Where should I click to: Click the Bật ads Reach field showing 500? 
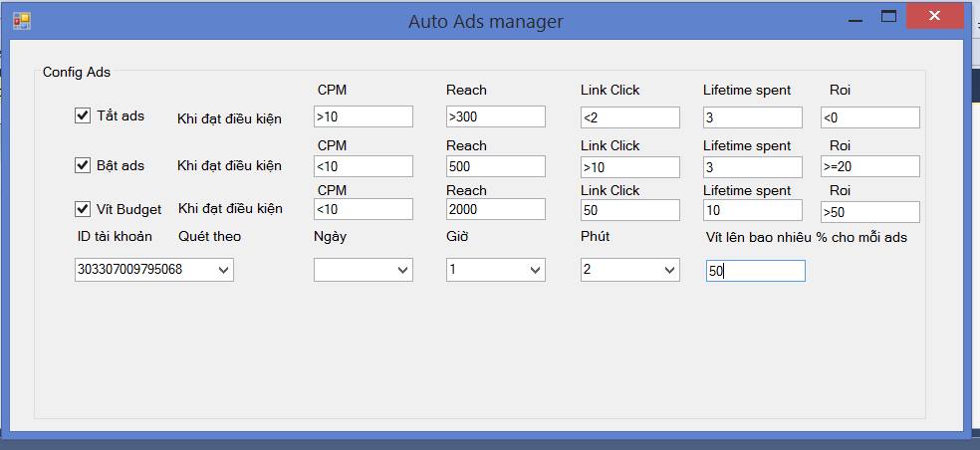click(495, 166)
